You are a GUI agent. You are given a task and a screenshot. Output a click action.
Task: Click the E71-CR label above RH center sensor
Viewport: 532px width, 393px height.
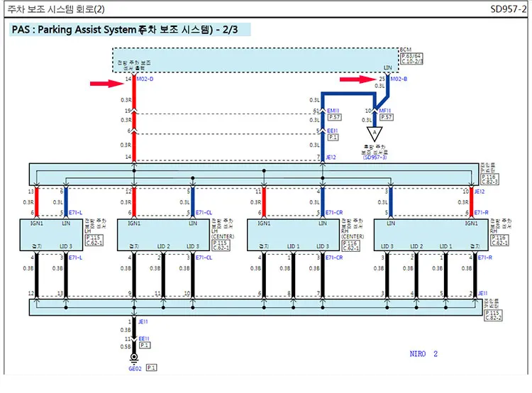pyautogui.click(x=334, y=213)
